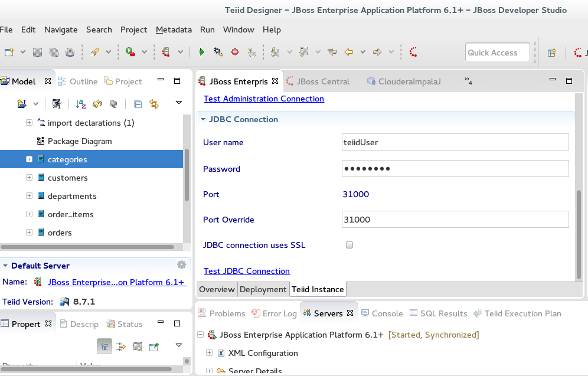Click the New wizard toolbar icon
The height and width of the screenshot is (376, 588).
pos(9,52)
